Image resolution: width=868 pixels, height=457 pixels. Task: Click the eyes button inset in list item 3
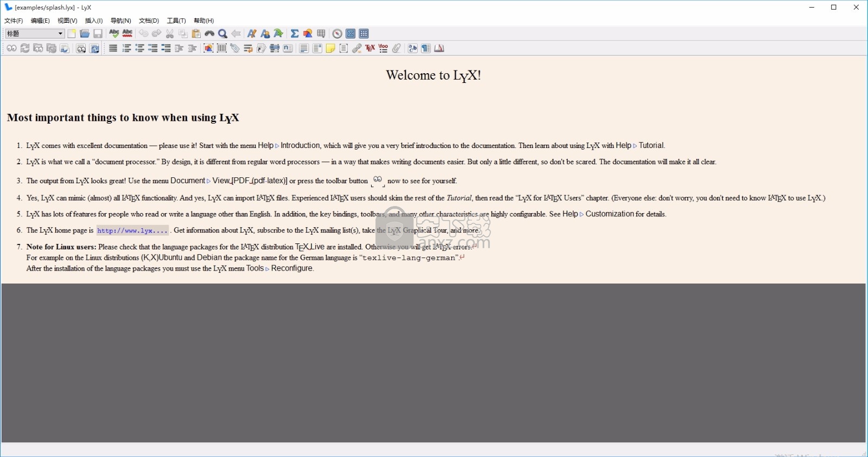coord(378,180)
